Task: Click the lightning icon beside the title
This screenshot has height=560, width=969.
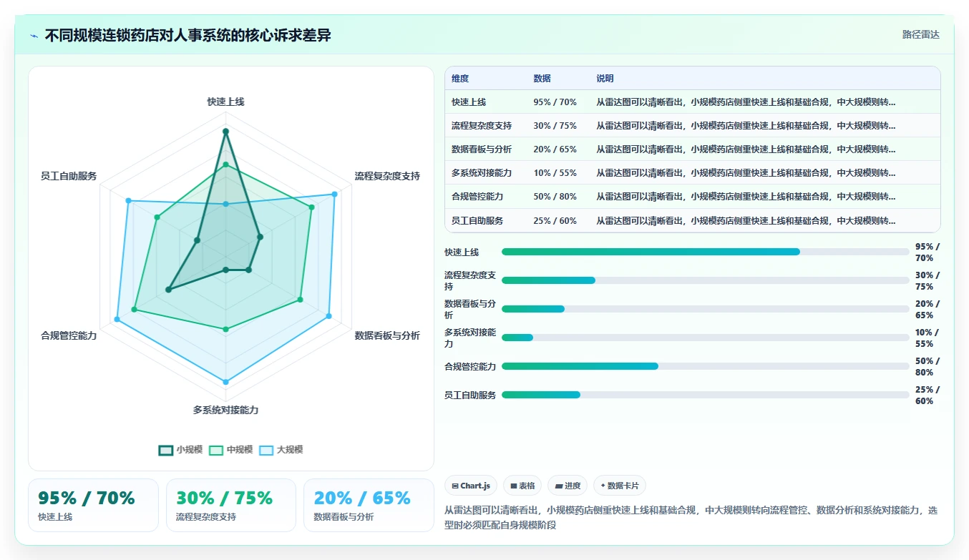Action: click(x=34, y=36)
